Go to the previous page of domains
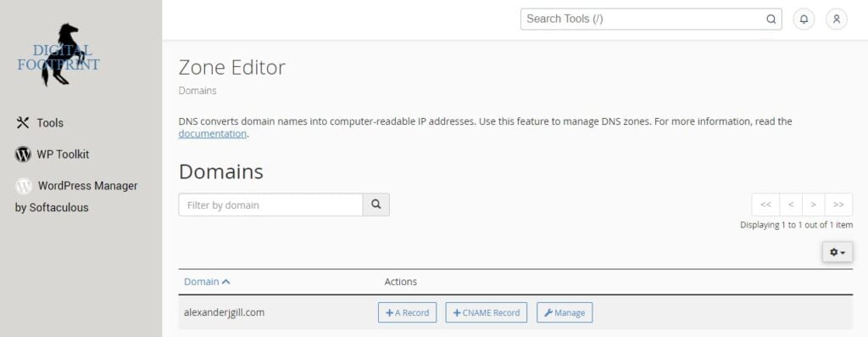This screenshot has width=868, height=337. (791, 205)
